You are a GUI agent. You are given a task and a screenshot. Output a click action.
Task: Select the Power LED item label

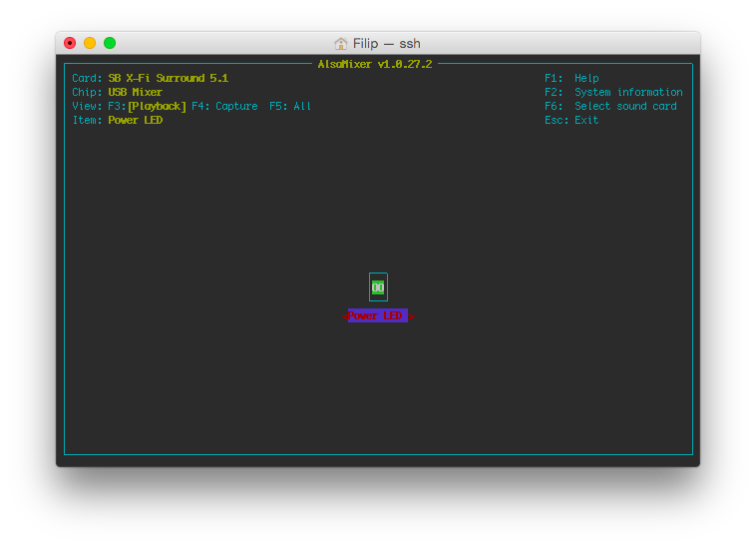point(378,315)
